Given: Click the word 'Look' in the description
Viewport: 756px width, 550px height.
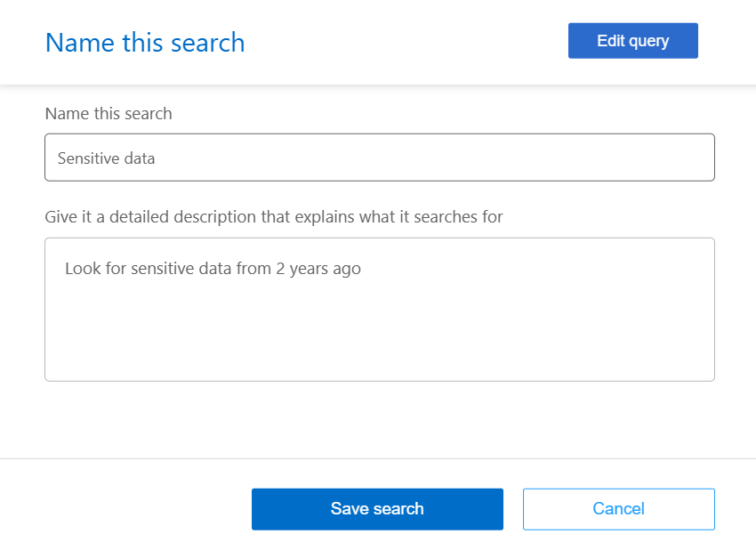Looking at the screenshot, I should (81, 268).
